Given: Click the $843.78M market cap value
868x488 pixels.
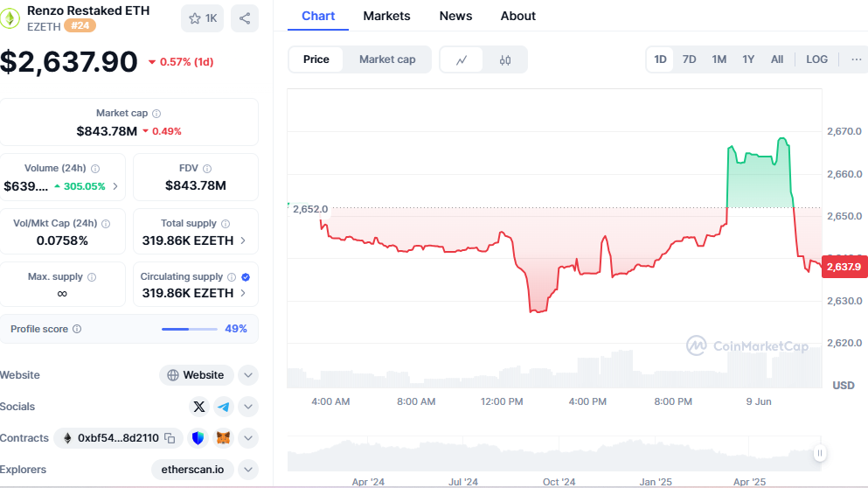Looking at the screenshot, I should [107, 131].
